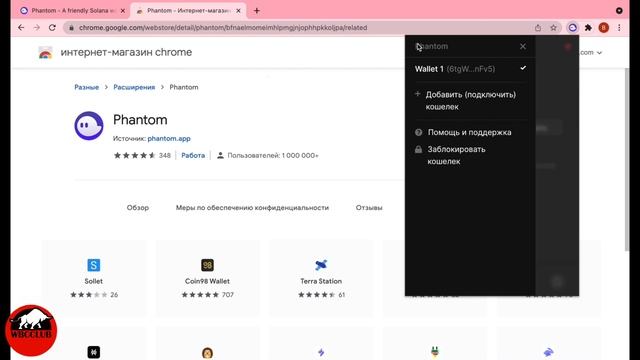Open the Terra Station extension card
The image size is (640, 360).
pyautogui.click(x=321, y=278)
